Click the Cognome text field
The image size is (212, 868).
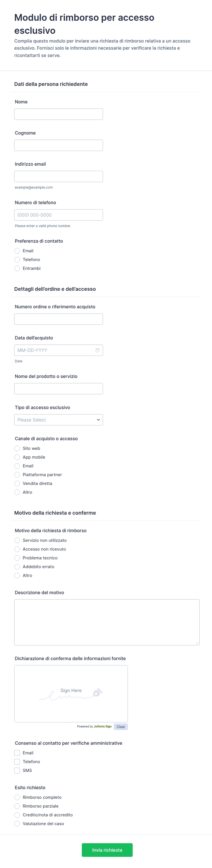[59, 145]
